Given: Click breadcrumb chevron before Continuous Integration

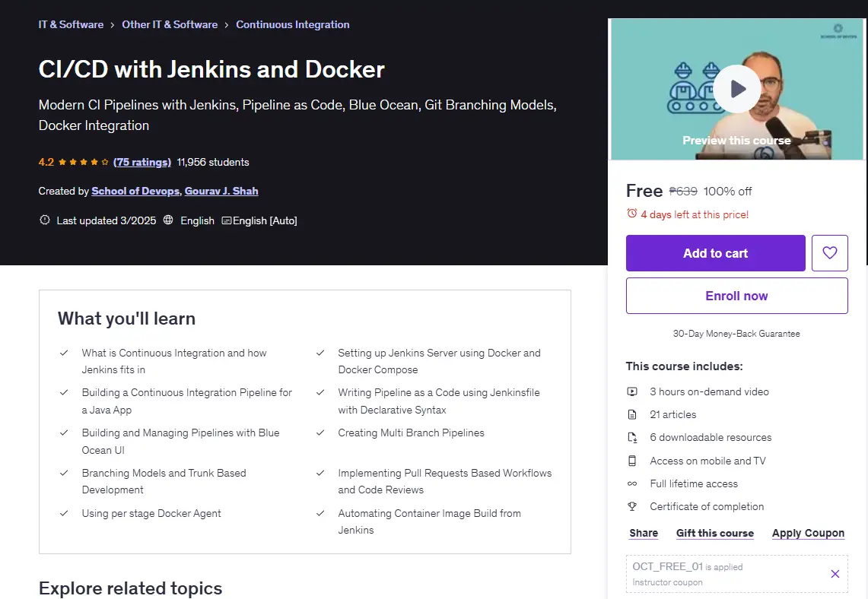Looking at the screenshot, I should pyautogui.click(x=227, y=25).
